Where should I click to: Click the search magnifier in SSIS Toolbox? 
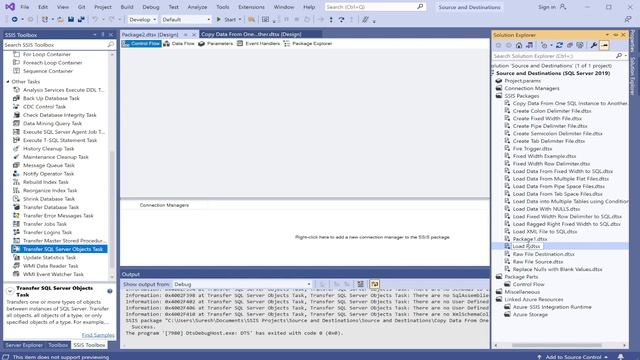point(111,44)
